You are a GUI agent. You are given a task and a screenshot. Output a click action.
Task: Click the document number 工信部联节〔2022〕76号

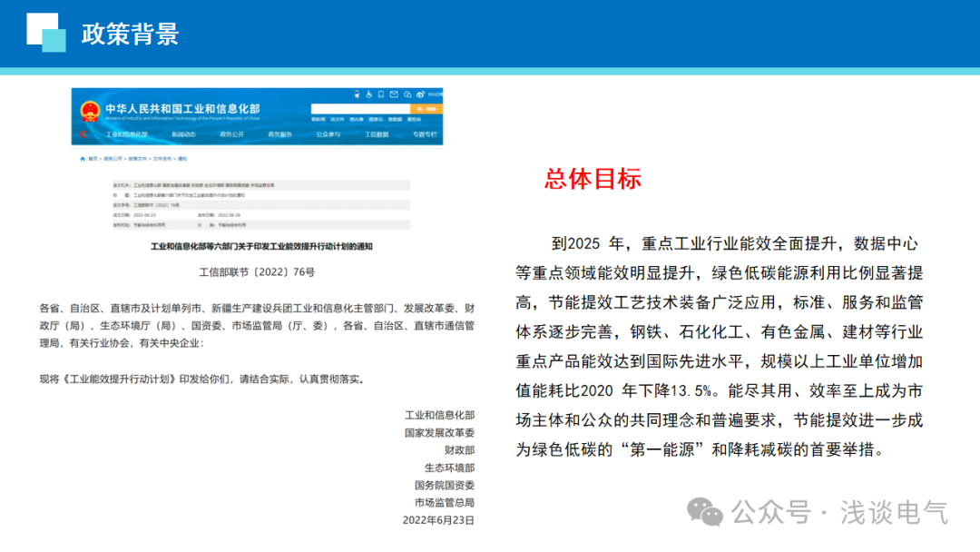[257, 272]
